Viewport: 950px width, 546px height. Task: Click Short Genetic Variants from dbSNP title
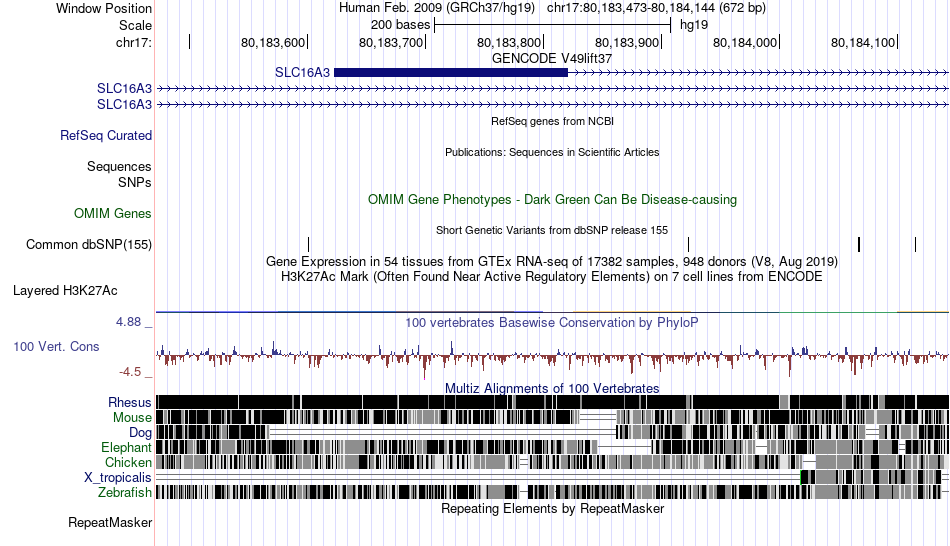pos(552,230)
